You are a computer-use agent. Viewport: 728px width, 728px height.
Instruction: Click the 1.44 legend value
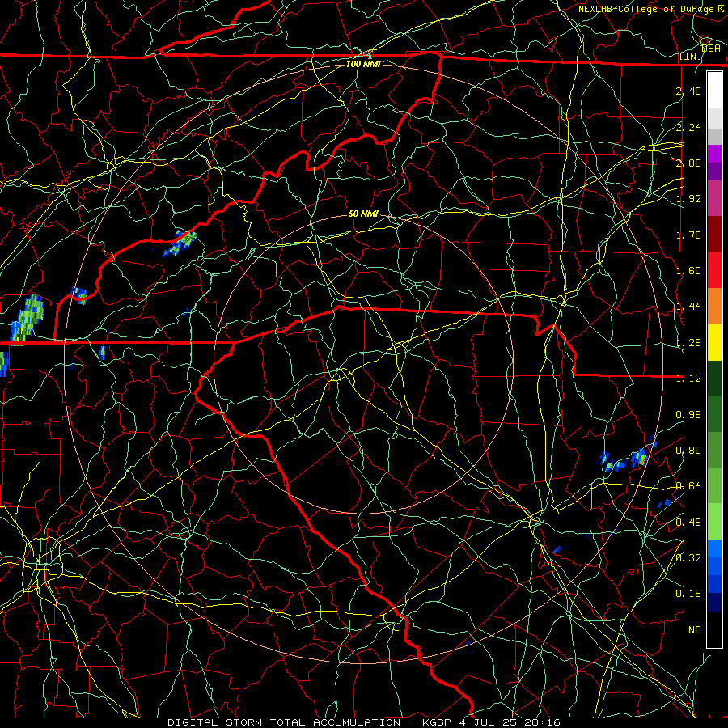pyautogui.click(x=688, y=307)
